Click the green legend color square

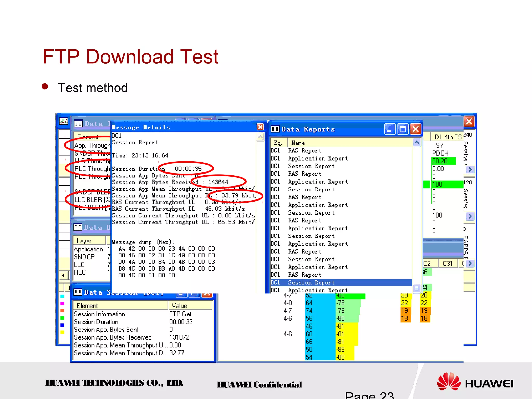(x=62, y=318)
